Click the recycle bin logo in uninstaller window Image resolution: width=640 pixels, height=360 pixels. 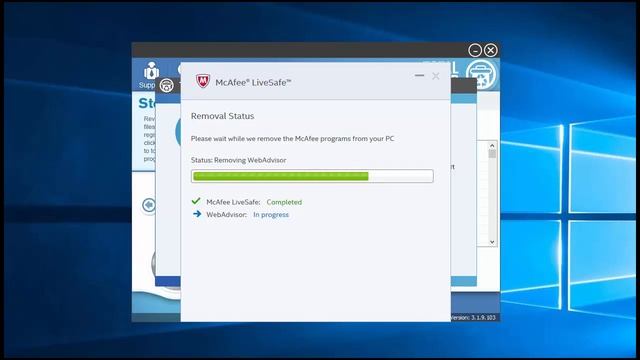click(x=482, y=75)
